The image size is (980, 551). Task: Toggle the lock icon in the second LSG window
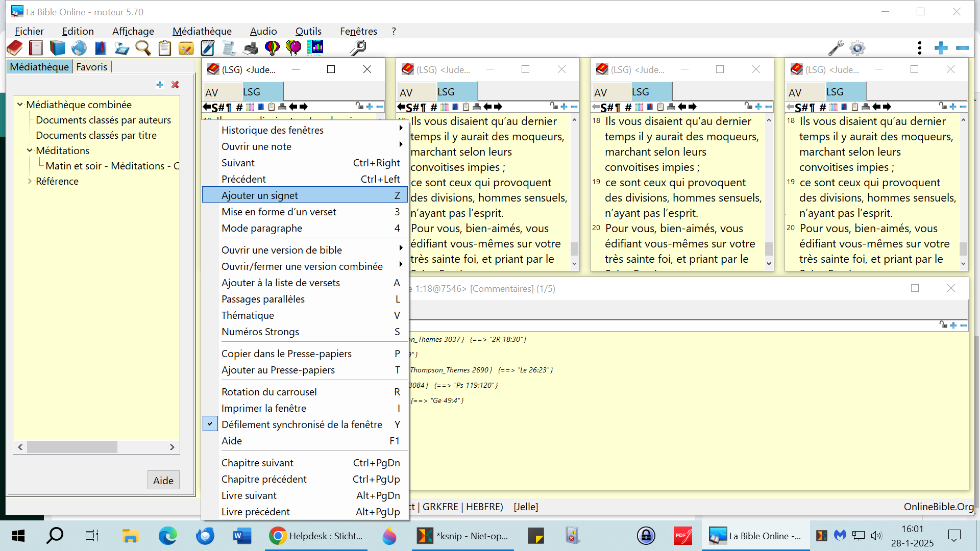pyautogui.click(x=554, y=106)
